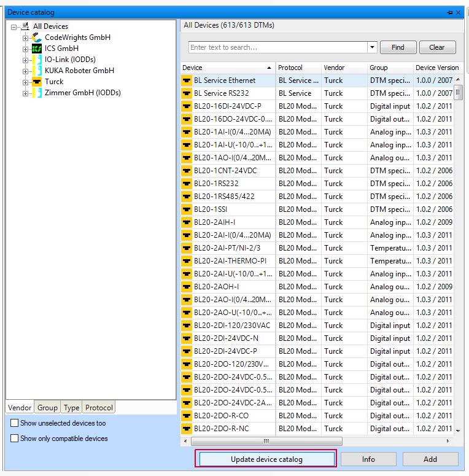Click the BL20-2AOH-I device icon
This screenshot has width=469, height=476.
(187, 287)
